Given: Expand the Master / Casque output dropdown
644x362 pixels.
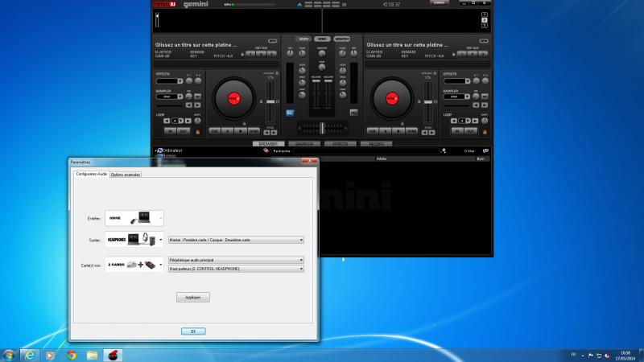Looking at the screenshot, I should pos(236,240).
